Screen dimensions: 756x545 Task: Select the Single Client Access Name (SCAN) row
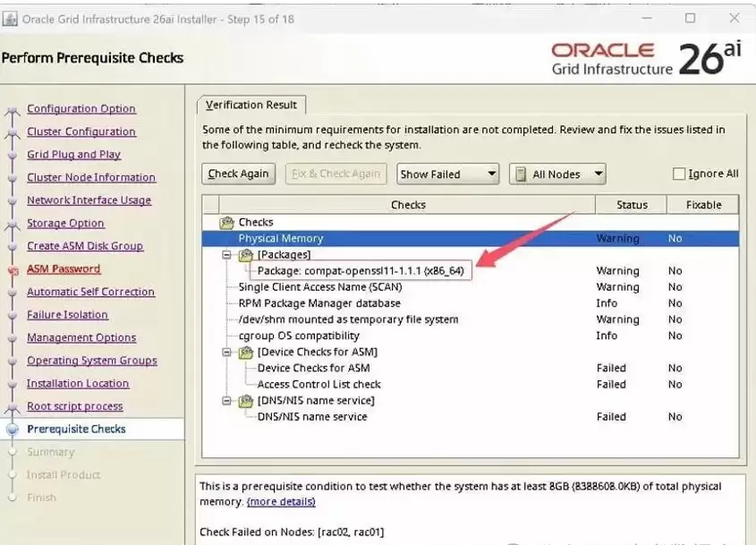(x=470, y=287)
